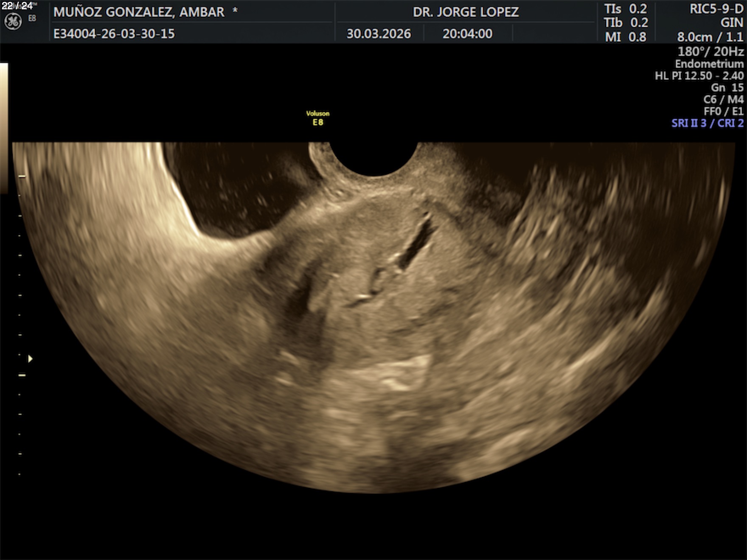Select the RIC5-9-D probe label

(x=716, y=9)
